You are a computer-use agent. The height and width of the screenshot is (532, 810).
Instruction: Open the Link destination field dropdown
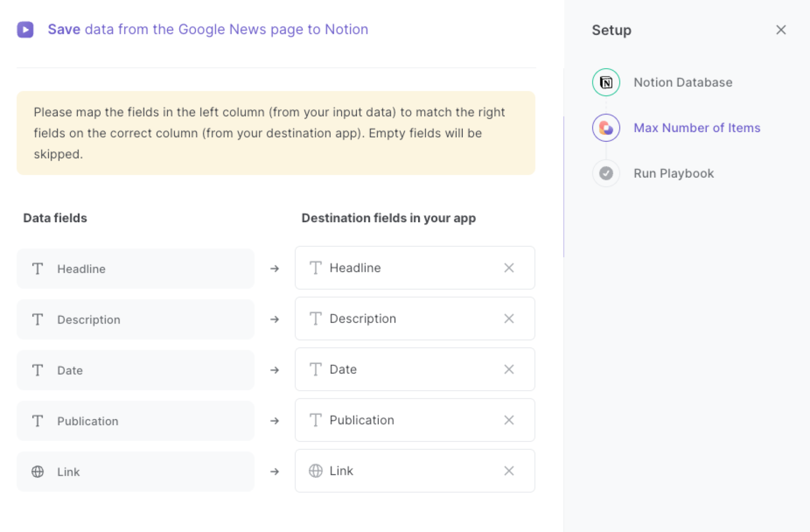pos(415,471)
